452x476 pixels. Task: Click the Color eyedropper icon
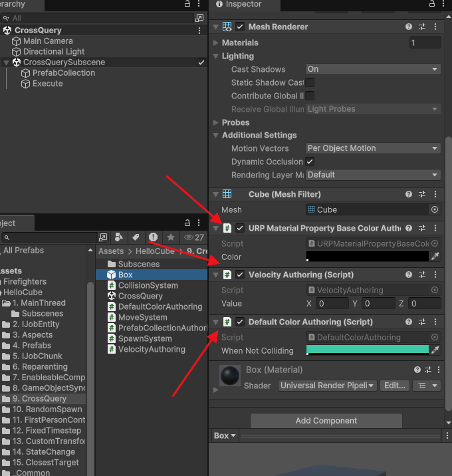[435, 257]
